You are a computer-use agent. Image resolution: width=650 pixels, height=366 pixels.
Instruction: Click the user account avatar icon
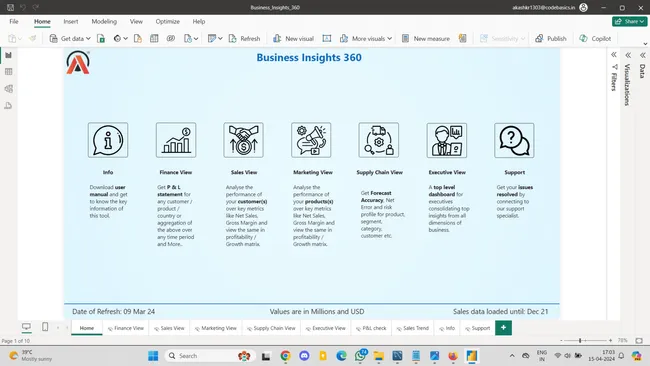584,7
